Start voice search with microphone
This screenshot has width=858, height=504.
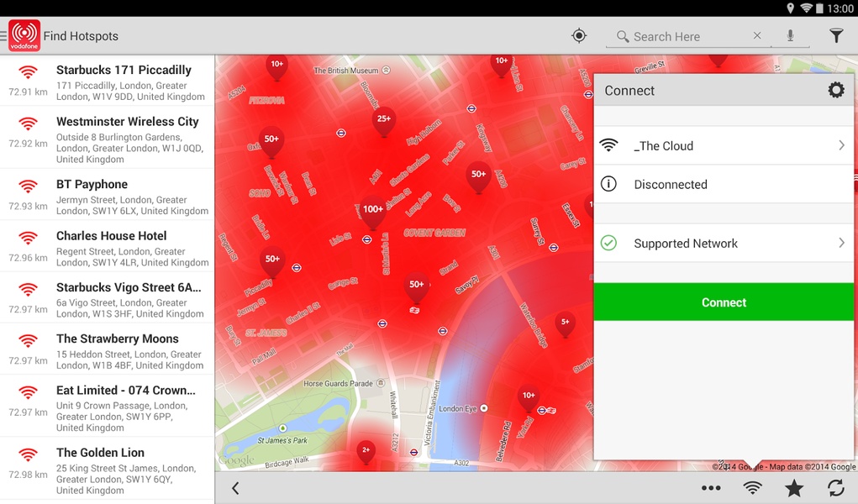pyautogui.click(x=790, y=35)
